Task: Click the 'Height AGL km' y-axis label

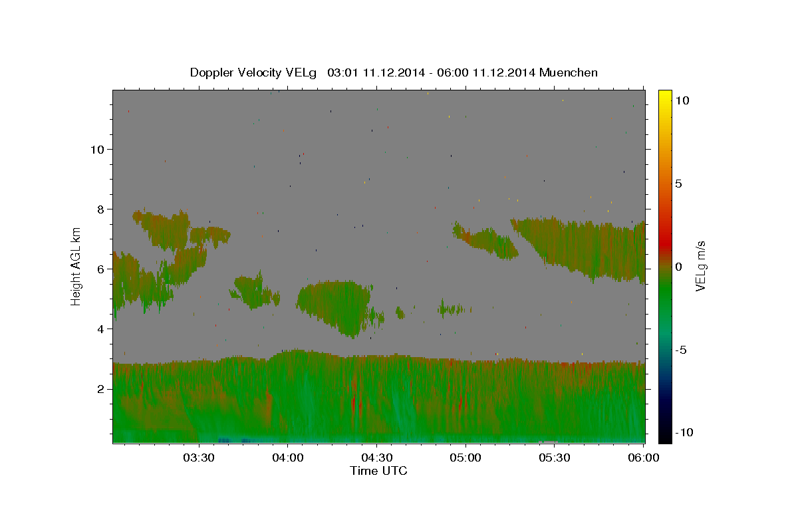Action: [x=76, y=266]
